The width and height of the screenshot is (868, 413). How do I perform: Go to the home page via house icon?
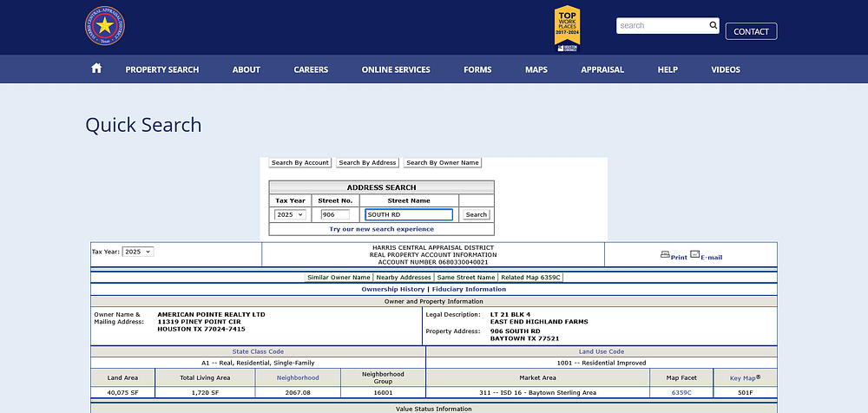(96, 69)
